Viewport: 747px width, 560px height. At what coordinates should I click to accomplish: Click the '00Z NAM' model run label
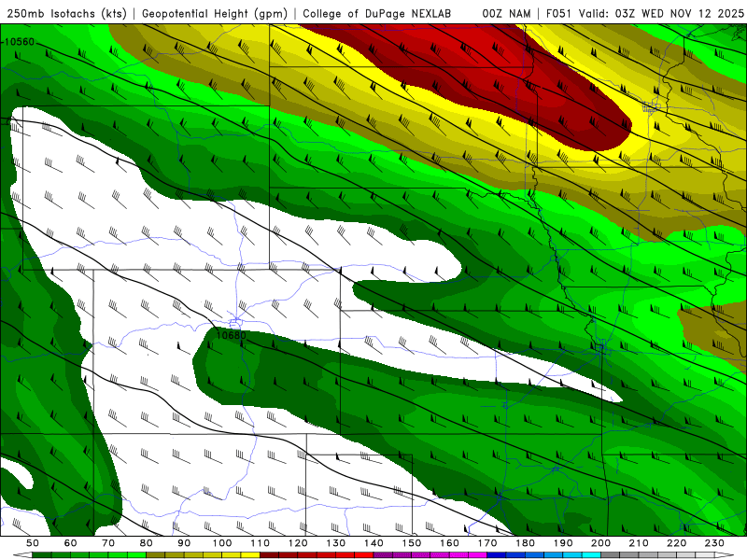(506, 13)
